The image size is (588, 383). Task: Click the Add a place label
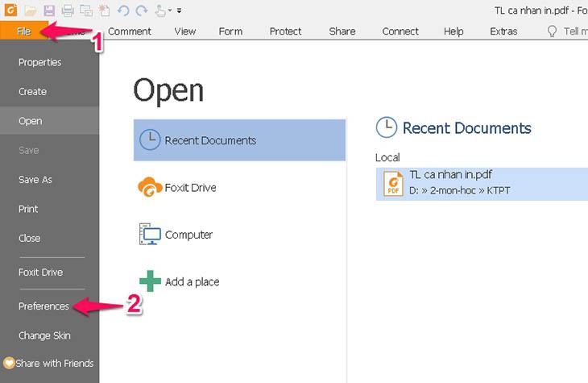pos(192,281)
